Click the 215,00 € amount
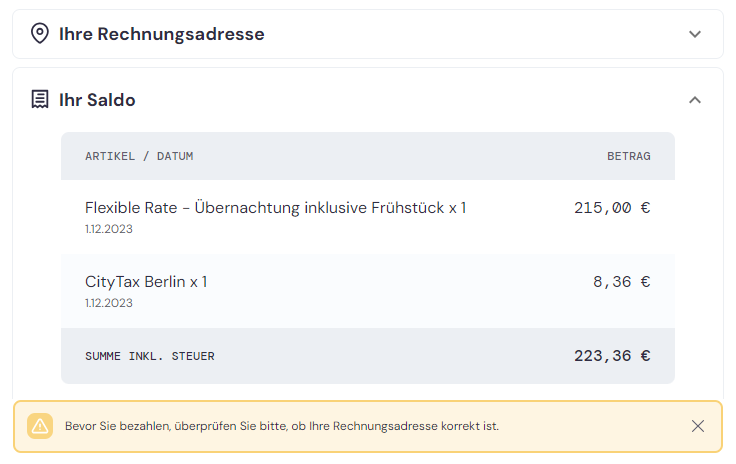Image resolution: width=736 pixels, height=464 pixels. pyautogui.click(x=612, y=208)
